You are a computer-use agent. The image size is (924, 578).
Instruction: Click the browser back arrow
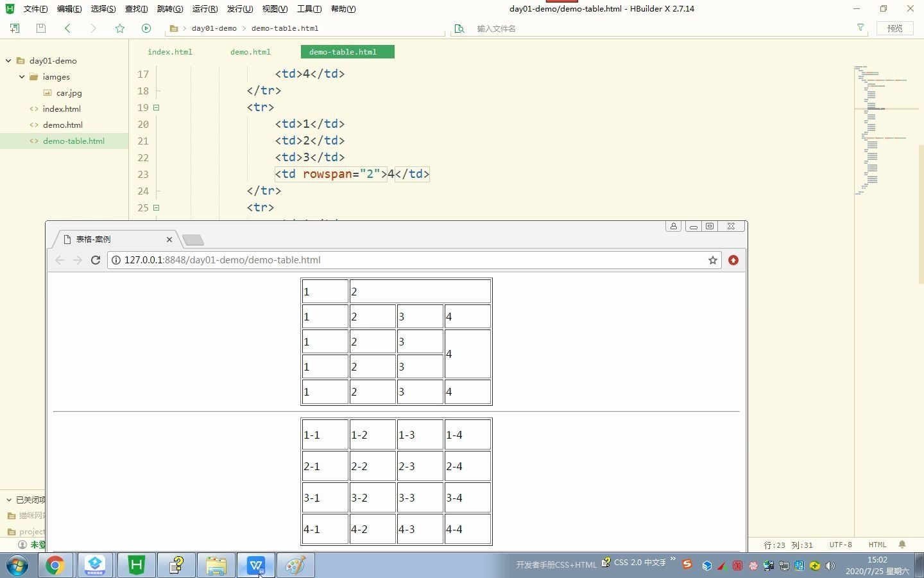[x=60, y=260]
